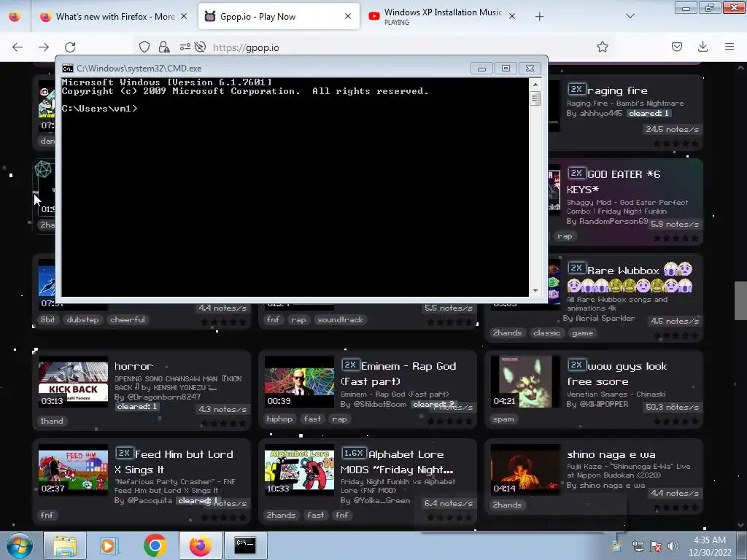Open the raging fire song title
The image size is (747, 560).
tap(617, 90)
